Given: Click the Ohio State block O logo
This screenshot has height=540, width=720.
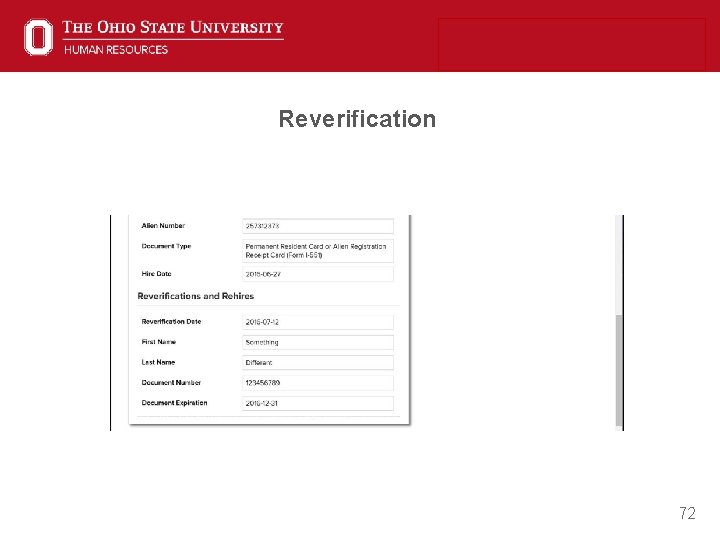Looking at the screenshot, I should (x=39, y=37).
